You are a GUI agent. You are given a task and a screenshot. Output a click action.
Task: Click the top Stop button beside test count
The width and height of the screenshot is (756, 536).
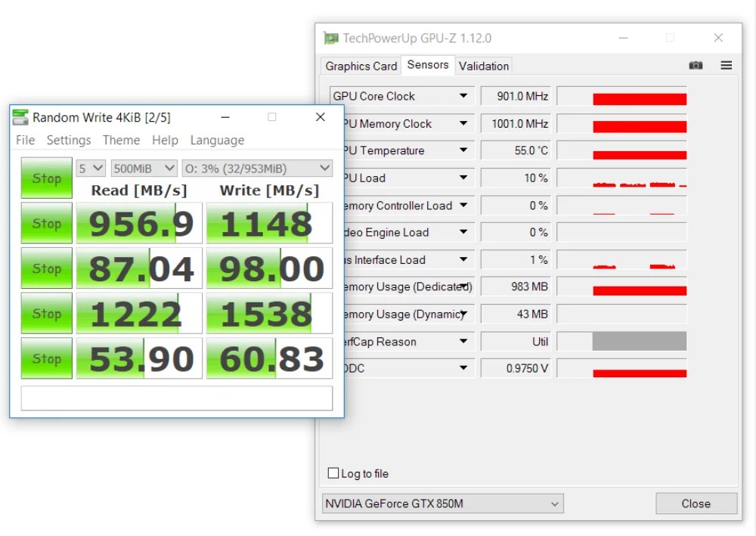pos(46,178)
